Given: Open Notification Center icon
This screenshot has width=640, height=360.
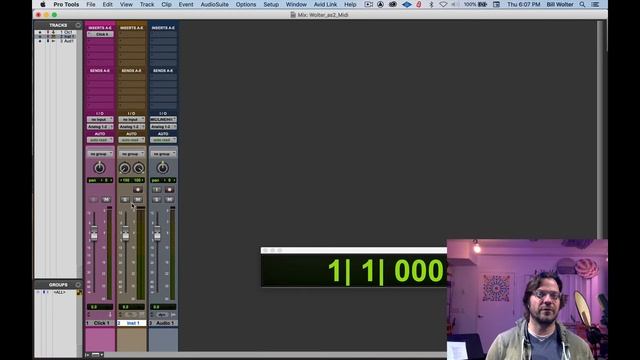Looking at the screenshot, I should click(x=595, y=4).
